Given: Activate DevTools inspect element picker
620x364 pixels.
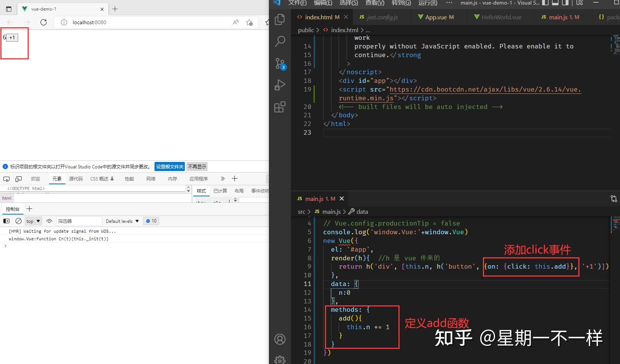Looking at the screenshot, I should tap(6, 179).
